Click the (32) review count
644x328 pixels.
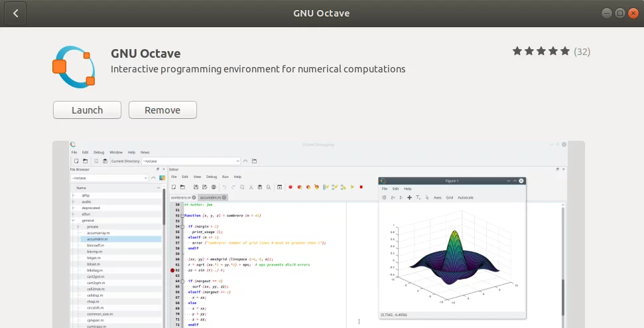tap(582, 52)
